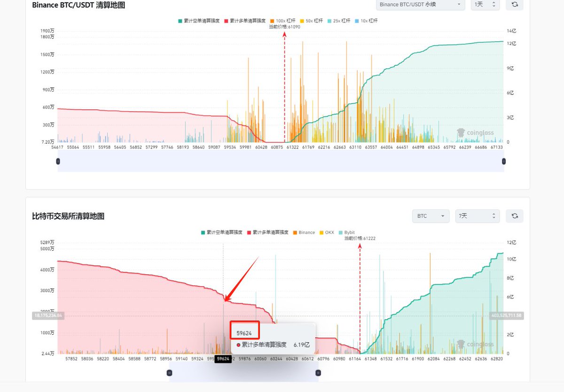Click the 5289万 y-axis label
The image size is (564, 392).
coord(48,242)
